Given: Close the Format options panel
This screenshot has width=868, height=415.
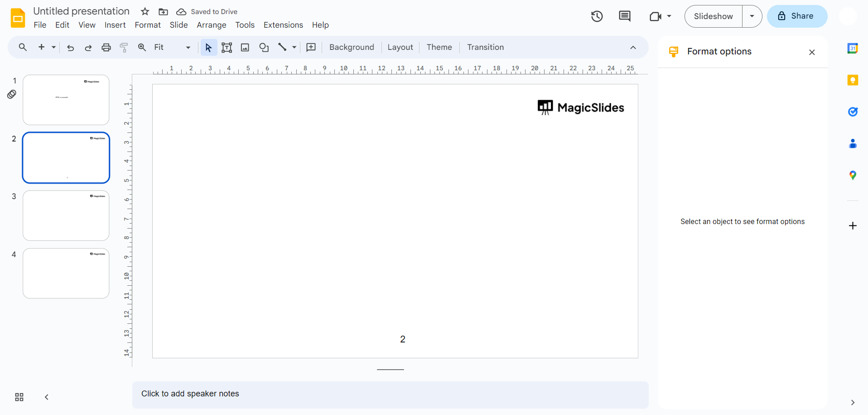Looking at the screenshot, I should click(812, 52).
